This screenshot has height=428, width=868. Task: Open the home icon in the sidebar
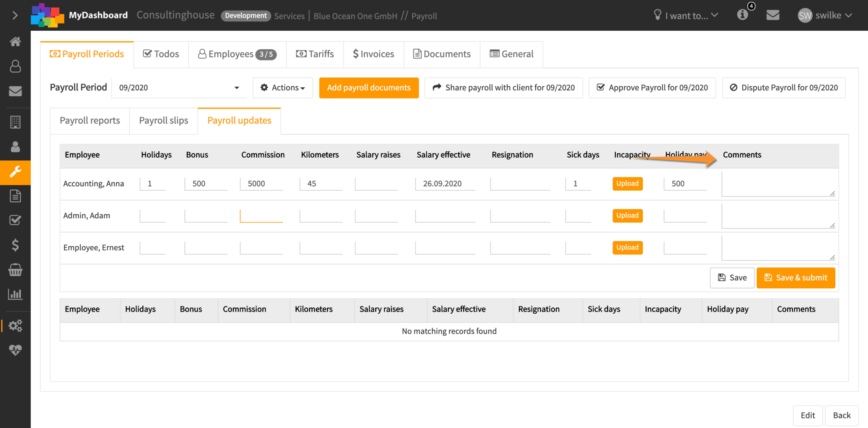click(15, 42)
